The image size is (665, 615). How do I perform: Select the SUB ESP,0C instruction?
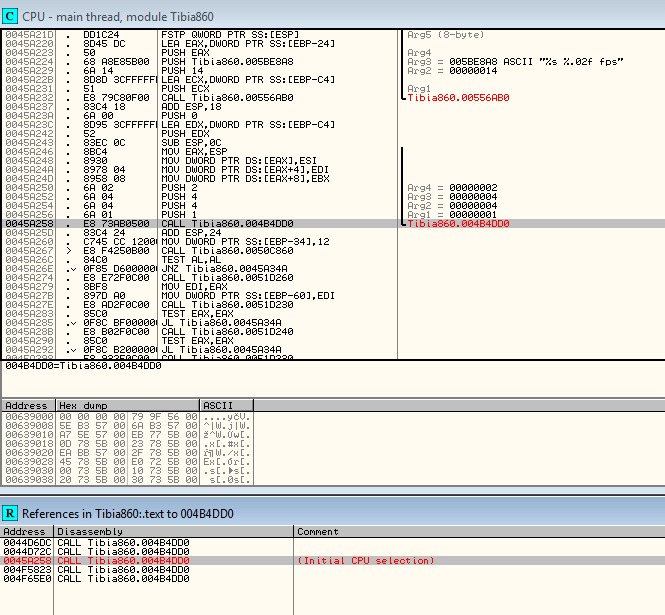point(191,143)
